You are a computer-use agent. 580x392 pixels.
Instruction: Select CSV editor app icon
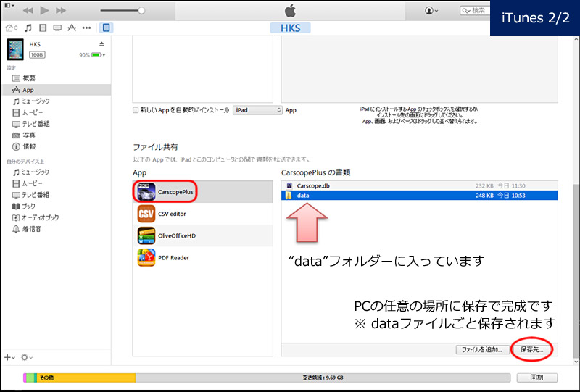pos(146,214)
